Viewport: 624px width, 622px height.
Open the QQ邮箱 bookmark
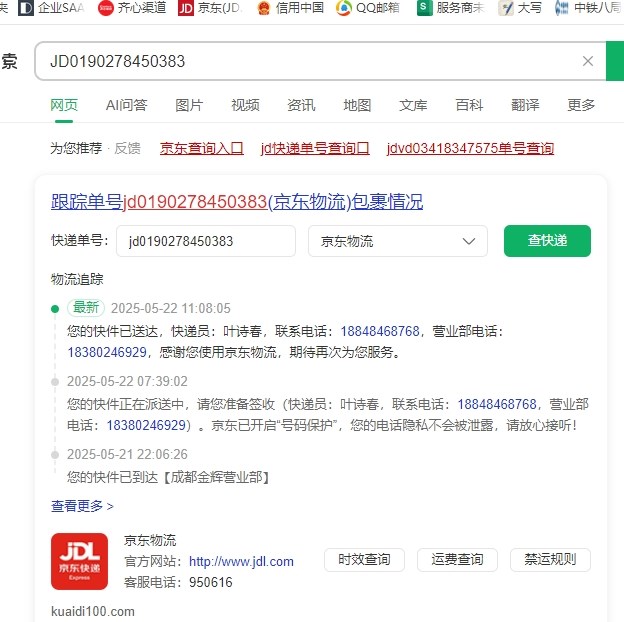tap(368, 8)
